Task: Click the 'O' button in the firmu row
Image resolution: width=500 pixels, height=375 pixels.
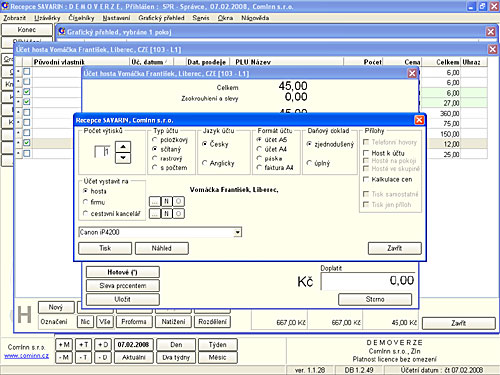Action: (179, 201)
